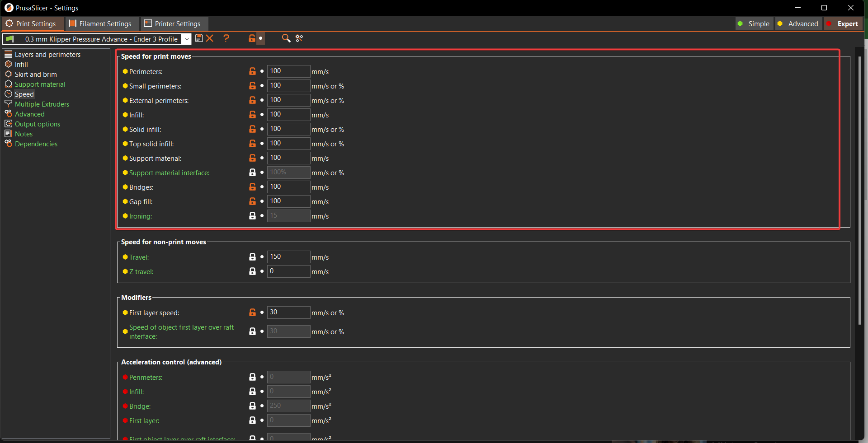Switch to Advanced mode
Screen dimensions: 868x443
click(798, 24)
